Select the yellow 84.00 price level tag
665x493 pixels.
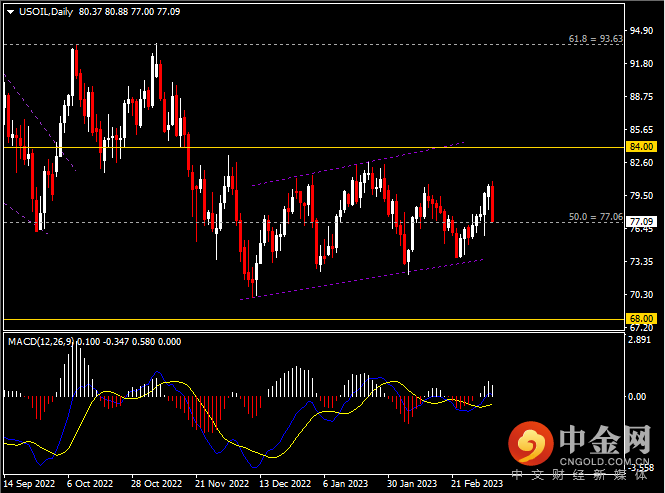[x=641, y=147]
